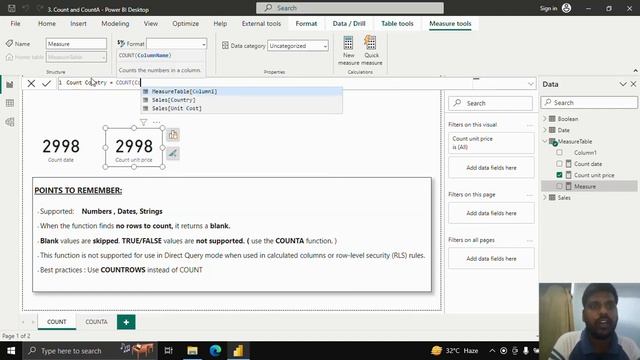Expand the Date table
The image size is (640, 360).
pyautogui.click(x=544, y=130)
